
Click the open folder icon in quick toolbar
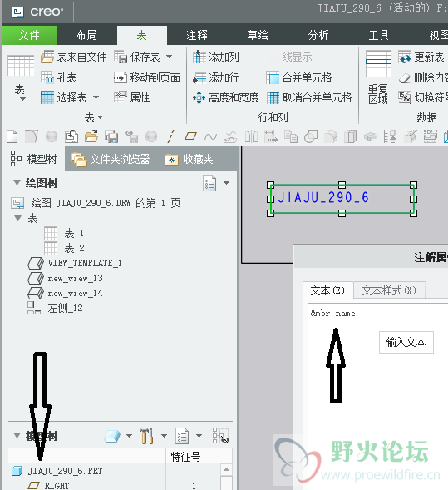[91, 136]
